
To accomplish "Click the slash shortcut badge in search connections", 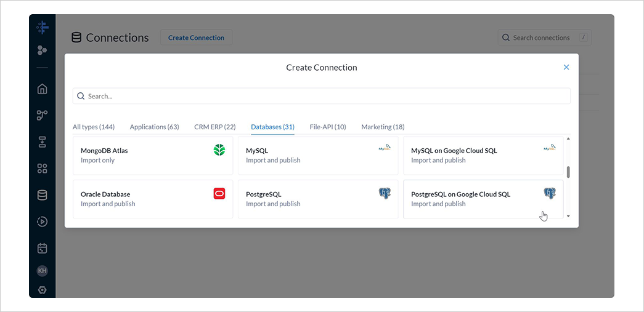I will point(584,38).
